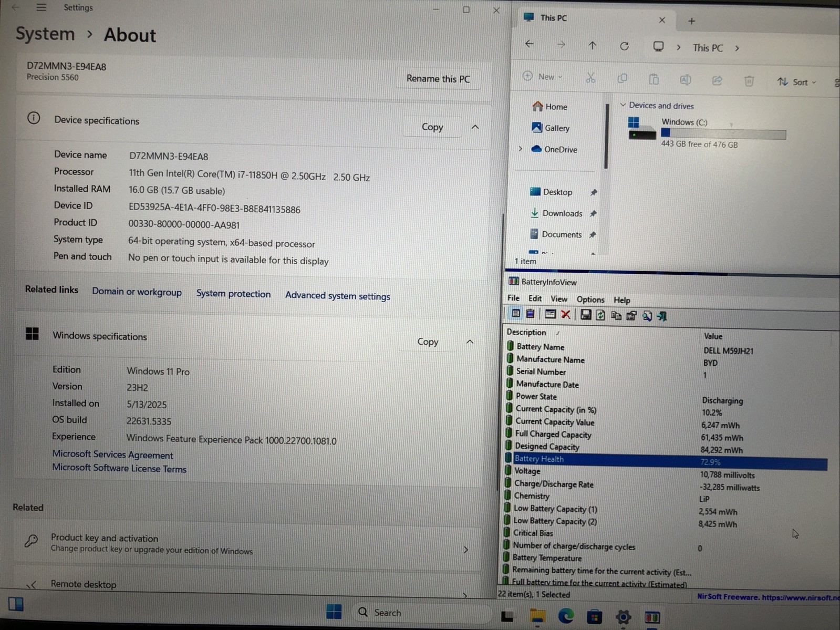Click the widgets icon at taskbar left
The height and width of the screenshot is (630, 840).
point(16,604)
